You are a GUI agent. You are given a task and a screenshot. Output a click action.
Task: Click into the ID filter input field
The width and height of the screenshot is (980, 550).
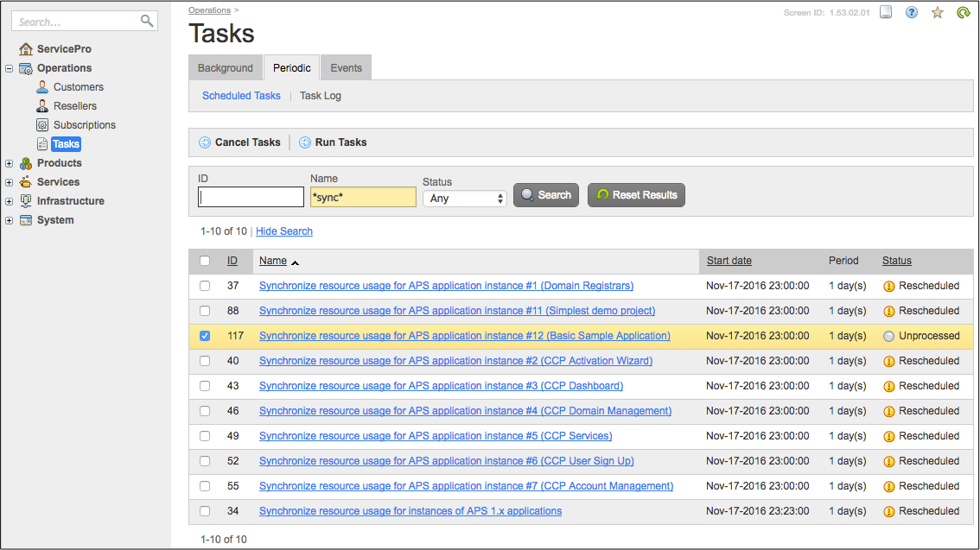click(251, 198)
